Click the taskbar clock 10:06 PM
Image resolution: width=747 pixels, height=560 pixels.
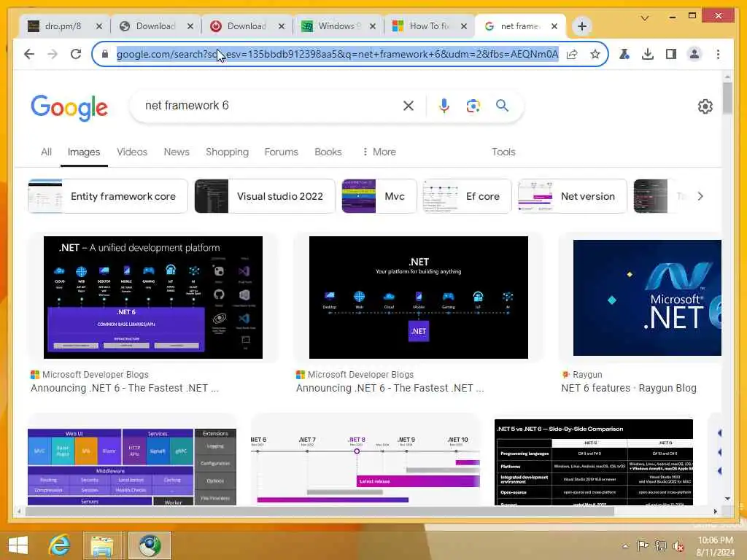[x=715, y=540]
